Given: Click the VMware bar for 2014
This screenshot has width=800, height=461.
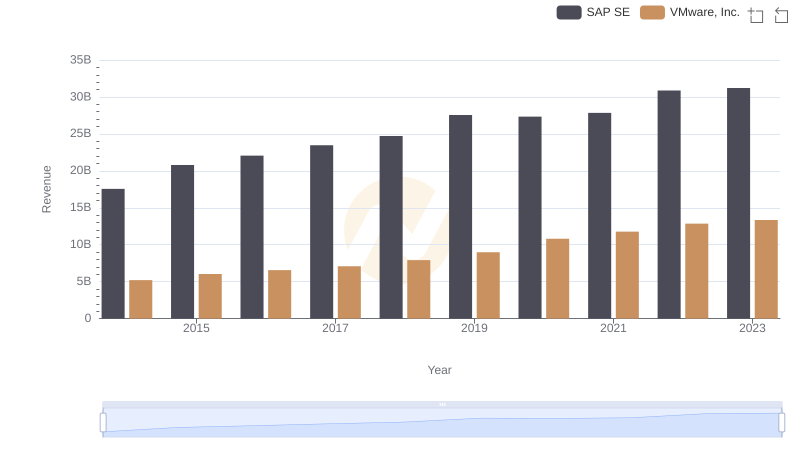Looking at the screenshot, I should tap(141, 299).
